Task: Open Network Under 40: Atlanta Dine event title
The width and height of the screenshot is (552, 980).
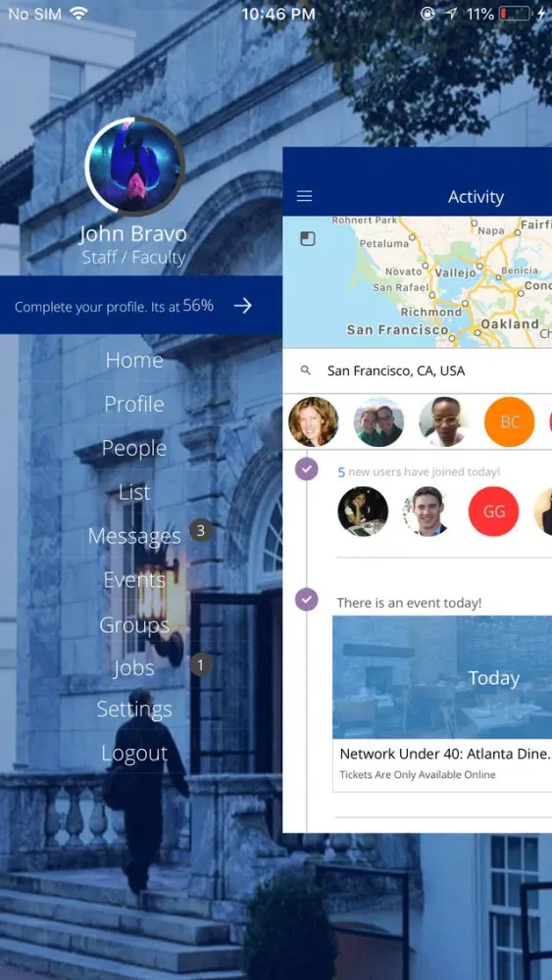Action: pos(445,754)
